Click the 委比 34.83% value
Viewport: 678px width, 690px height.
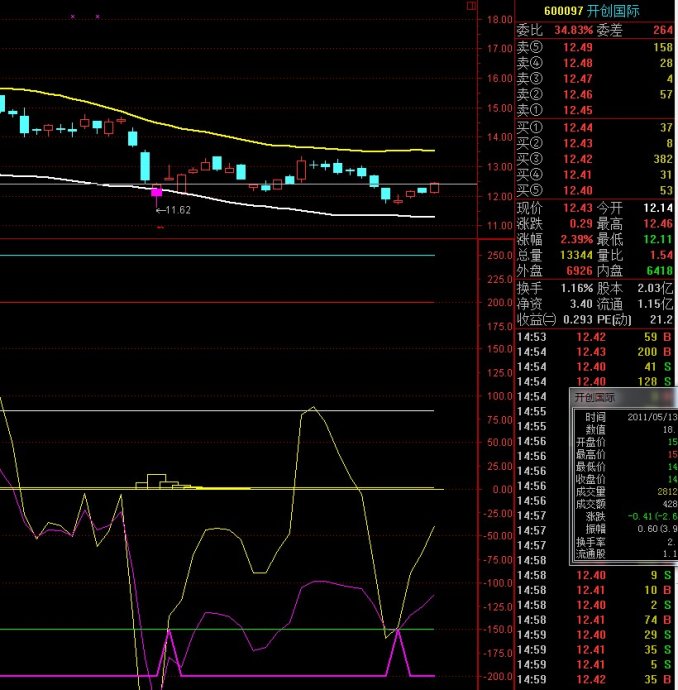coord(575,30)
